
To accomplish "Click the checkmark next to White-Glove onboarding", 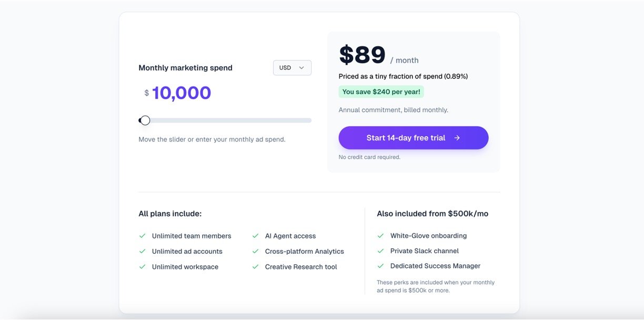I will tap(380, 236).
